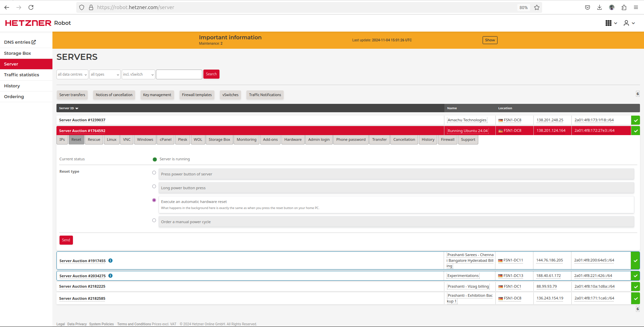Open the Firewall tab for the server

click(x=447, y=140)
